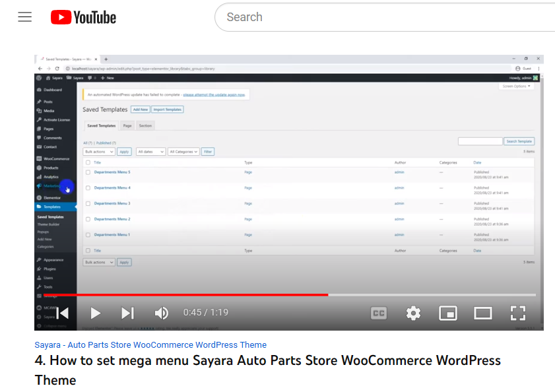Enter fullscreen mode on the player

coord(518,313)
